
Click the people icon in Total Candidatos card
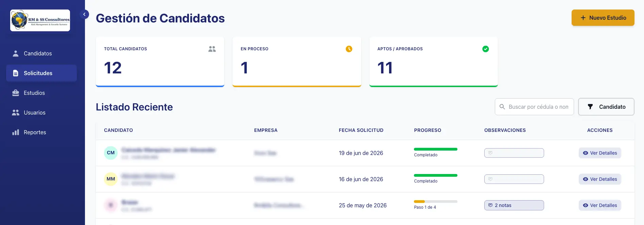[212, 49]
